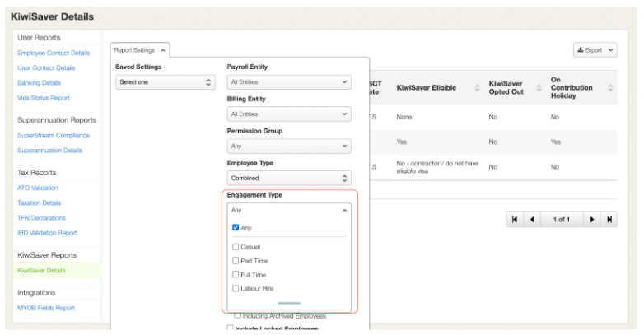Check the Labour Hire option
The width and height of the screenshot is (644, 335).
point(236,288)
